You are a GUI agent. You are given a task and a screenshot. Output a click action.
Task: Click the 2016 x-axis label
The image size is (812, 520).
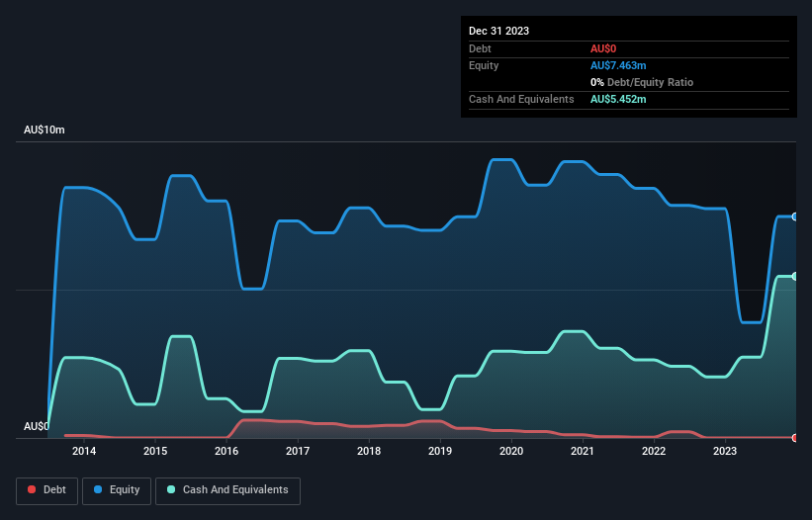pyautogui.click(x=226, y=451)
